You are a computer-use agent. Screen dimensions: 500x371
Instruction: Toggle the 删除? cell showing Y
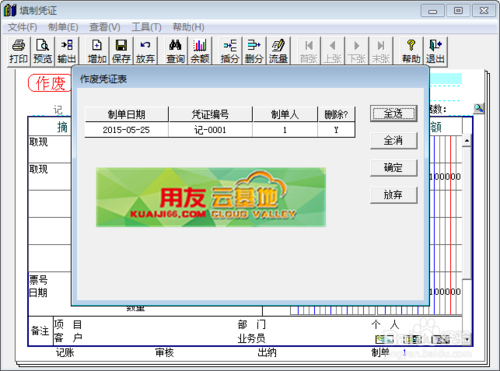tap(336, 130)
